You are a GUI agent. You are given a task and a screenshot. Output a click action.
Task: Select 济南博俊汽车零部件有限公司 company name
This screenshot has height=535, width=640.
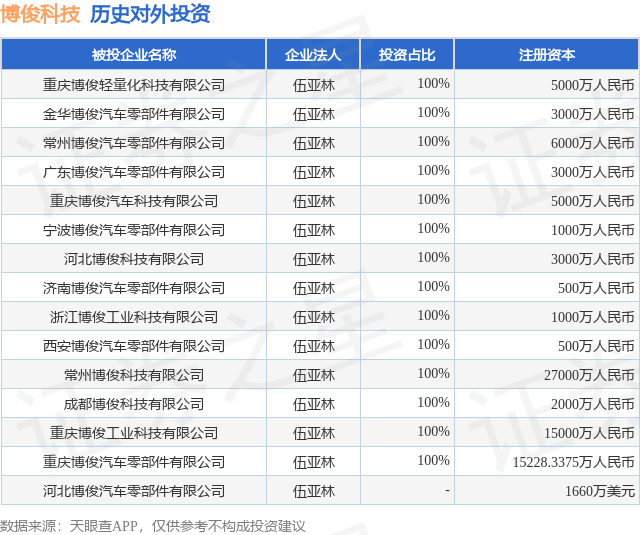pyautogui.click(x=134, y=288)
